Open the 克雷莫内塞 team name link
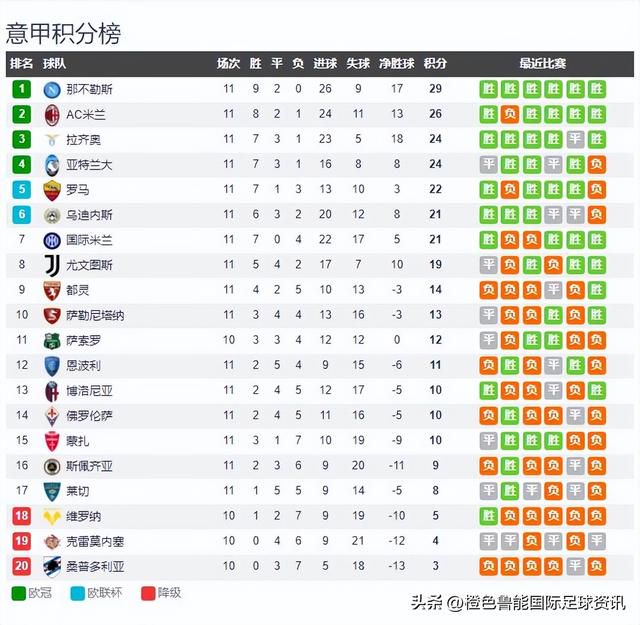 [x=95, y=542]
